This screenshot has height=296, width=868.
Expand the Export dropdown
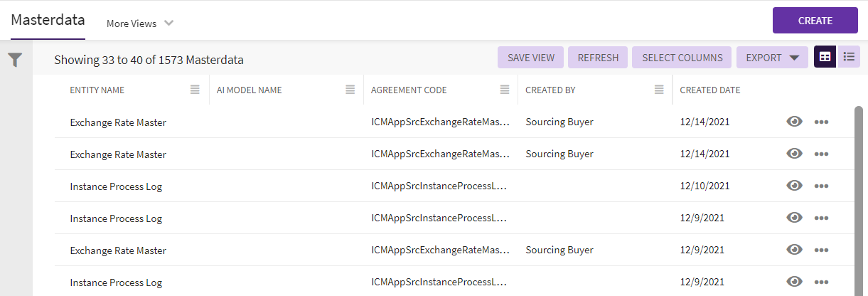pos(772,58)
